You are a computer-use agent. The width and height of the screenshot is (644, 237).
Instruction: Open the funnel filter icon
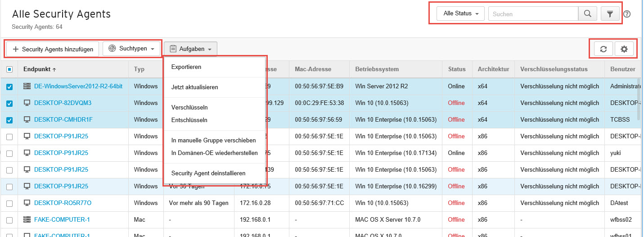pos(610,14)
